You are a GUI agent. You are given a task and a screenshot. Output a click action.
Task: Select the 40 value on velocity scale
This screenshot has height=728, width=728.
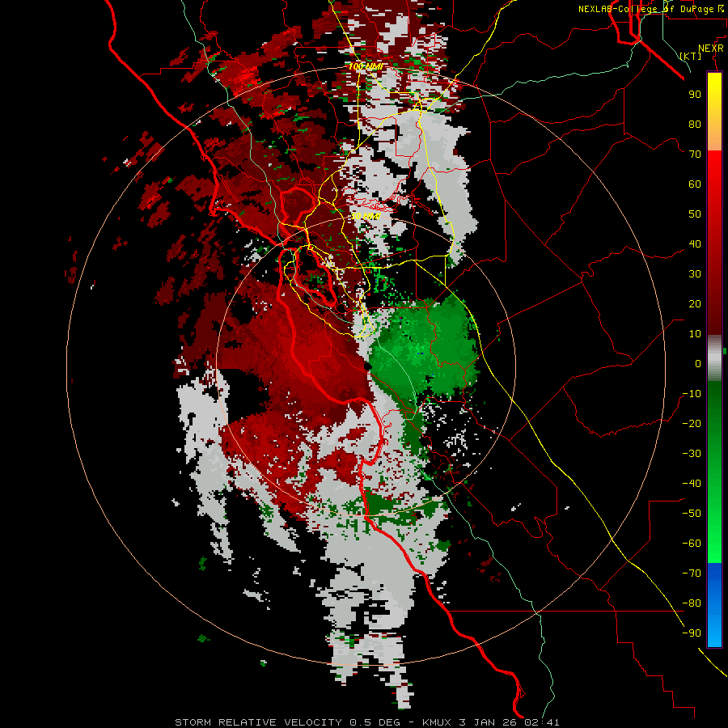(x=695, y=243)
